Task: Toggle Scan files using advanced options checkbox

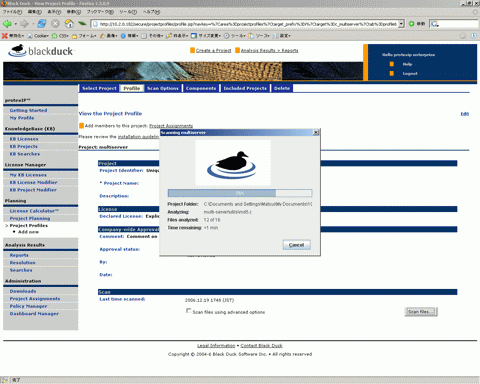Action: coord(188,311)
